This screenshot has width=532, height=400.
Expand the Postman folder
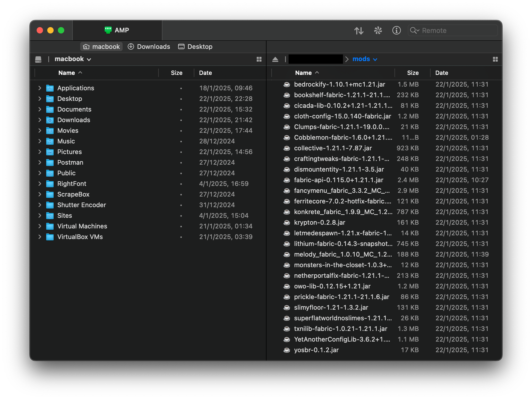click(40, 162)
